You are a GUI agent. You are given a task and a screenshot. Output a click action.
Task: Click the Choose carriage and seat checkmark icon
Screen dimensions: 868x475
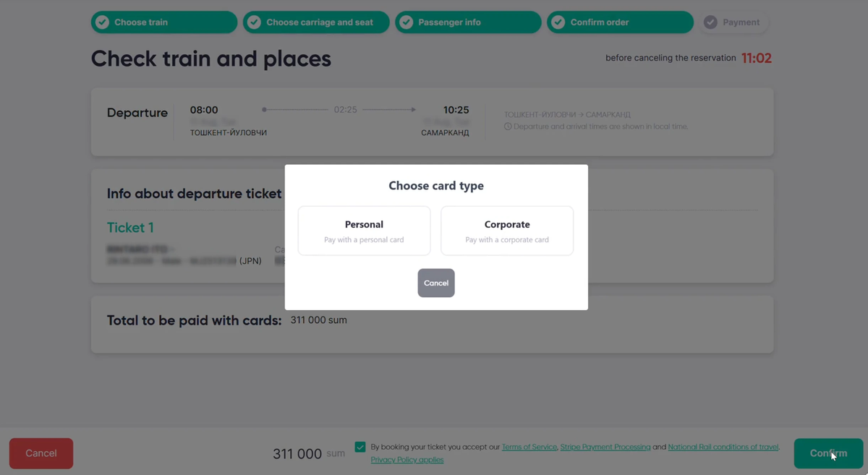tap(255, 22)
